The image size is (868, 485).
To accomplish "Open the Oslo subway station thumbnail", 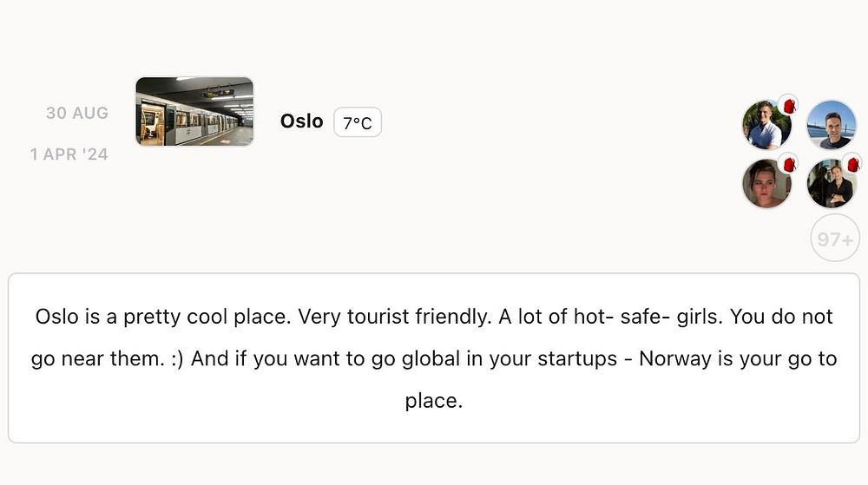I will click(x=194, y=111).
